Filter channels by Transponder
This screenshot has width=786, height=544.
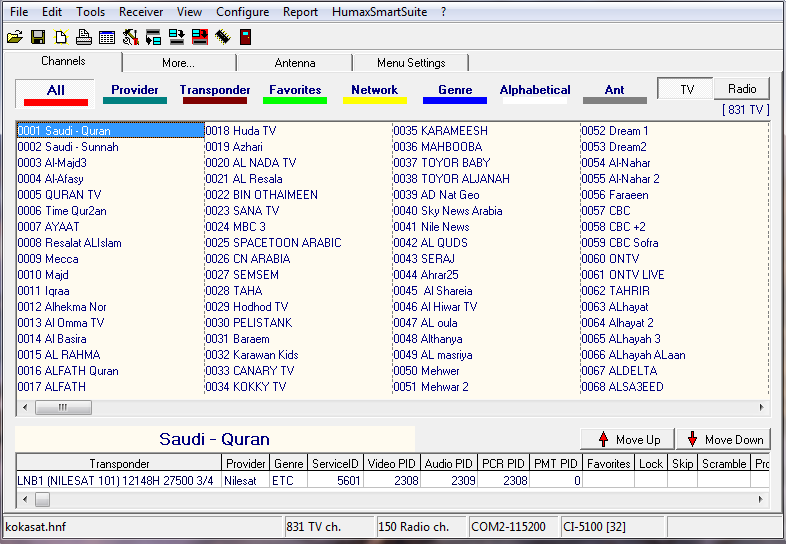pyautogui.click(x=215, y=93)
